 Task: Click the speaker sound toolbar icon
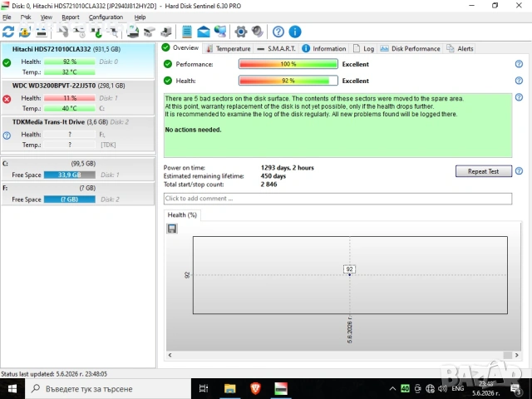[258, 32]
